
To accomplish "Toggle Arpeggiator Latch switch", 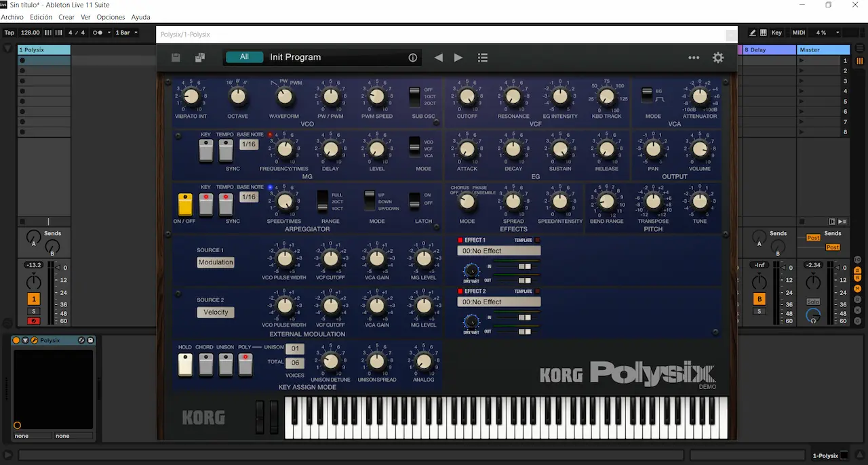I will point(414,200).
